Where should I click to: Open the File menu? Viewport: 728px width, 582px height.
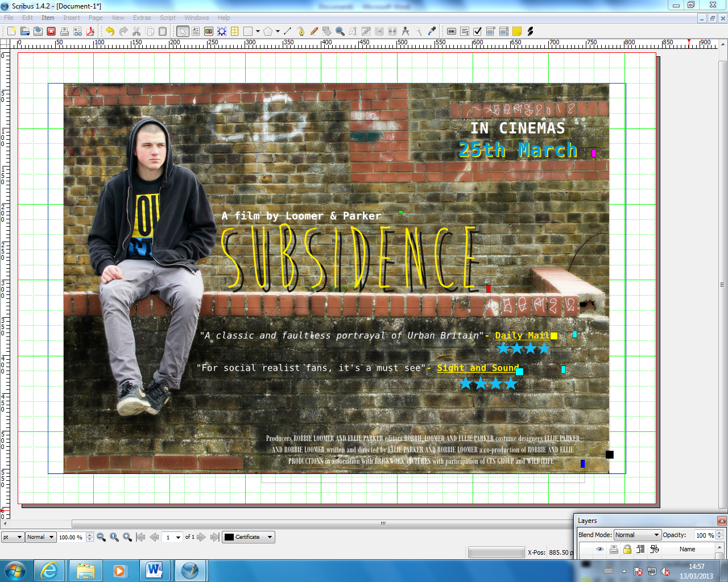[9, 18]
